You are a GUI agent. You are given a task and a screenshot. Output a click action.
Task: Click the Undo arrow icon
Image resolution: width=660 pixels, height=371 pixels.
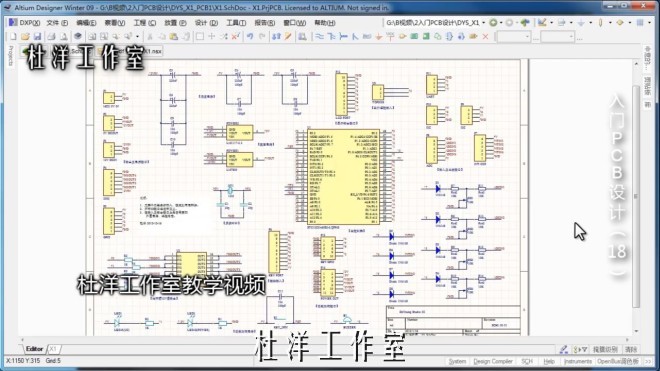point(250,37)
